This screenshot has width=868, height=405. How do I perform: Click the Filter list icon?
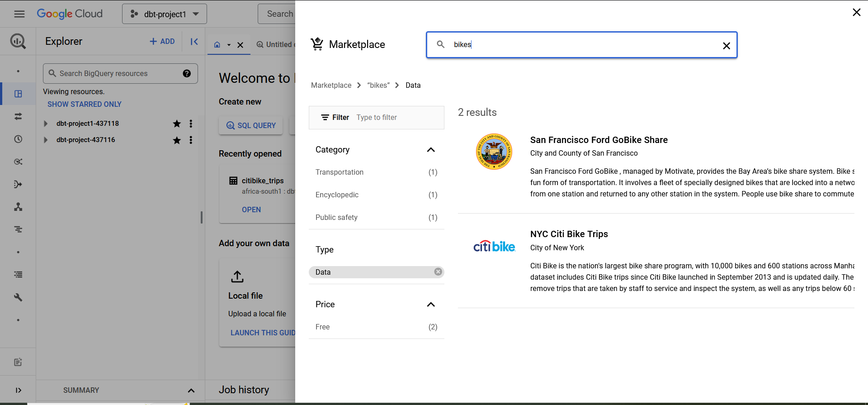coord(325,117)
